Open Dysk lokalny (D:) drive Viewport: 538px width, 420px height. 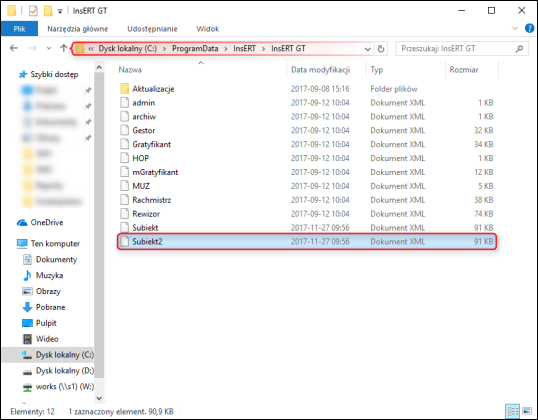coord(65,371)
